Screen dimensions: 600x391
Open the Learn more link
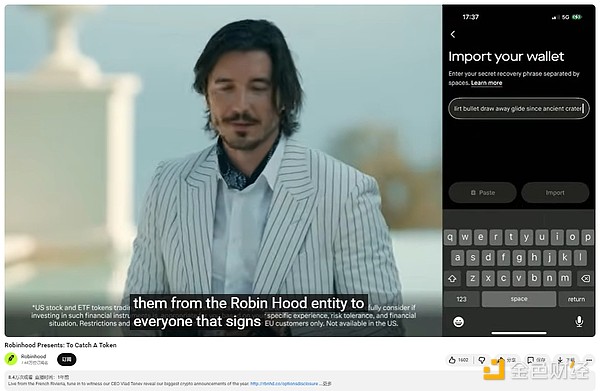coord(486,83)
